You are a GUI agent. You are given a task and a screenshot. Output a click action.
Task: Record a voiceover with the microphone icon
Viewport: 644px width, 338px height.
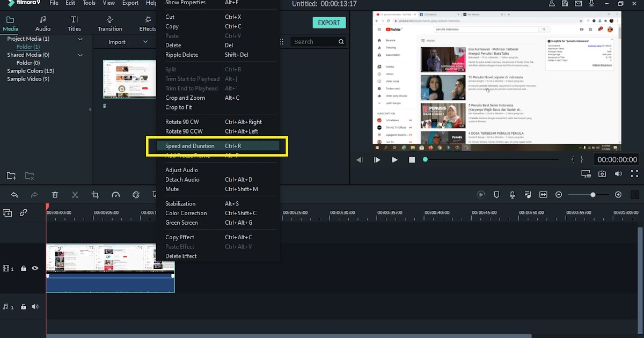pos(512,195)
